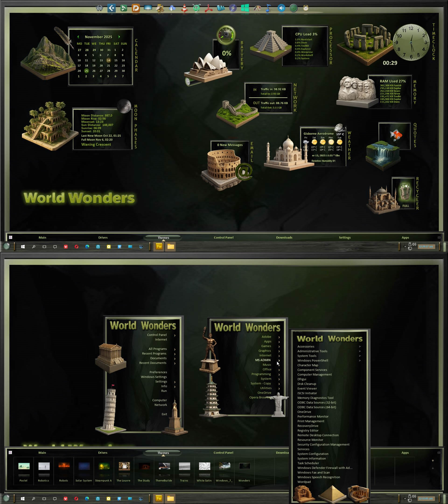Switch to the Settings shelf tab
Image resolution: width=448 pixels, height=504 pixels.
click(x=344, y=238)
